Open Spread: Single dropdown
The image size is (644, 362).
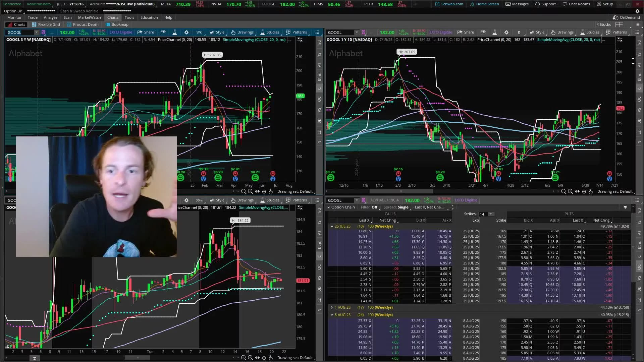[x=396, y=207]
